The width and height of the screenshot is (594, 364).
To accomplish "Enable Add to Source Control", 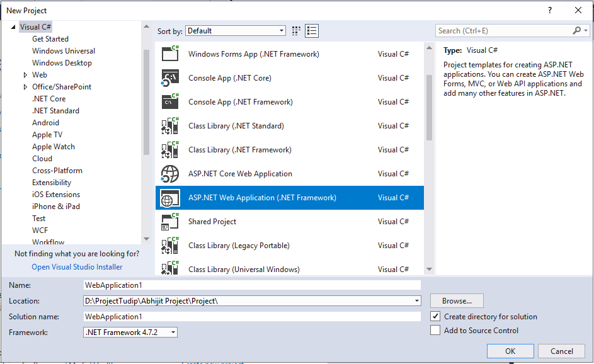I will click(437, 330).
